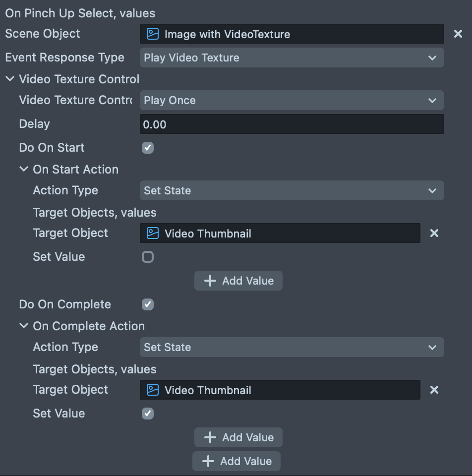
Task: Click the Delay value field
Action: pos(292,124)
